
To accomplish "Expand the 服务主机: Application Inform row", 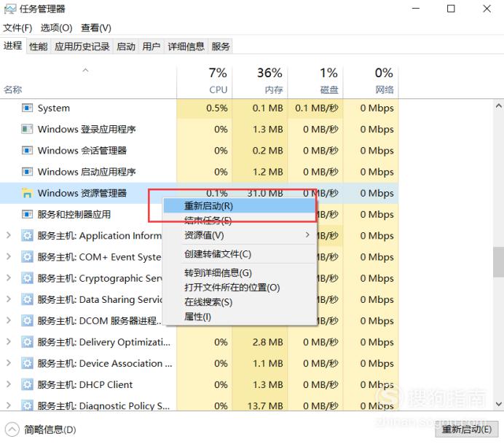I will [9, 235].
